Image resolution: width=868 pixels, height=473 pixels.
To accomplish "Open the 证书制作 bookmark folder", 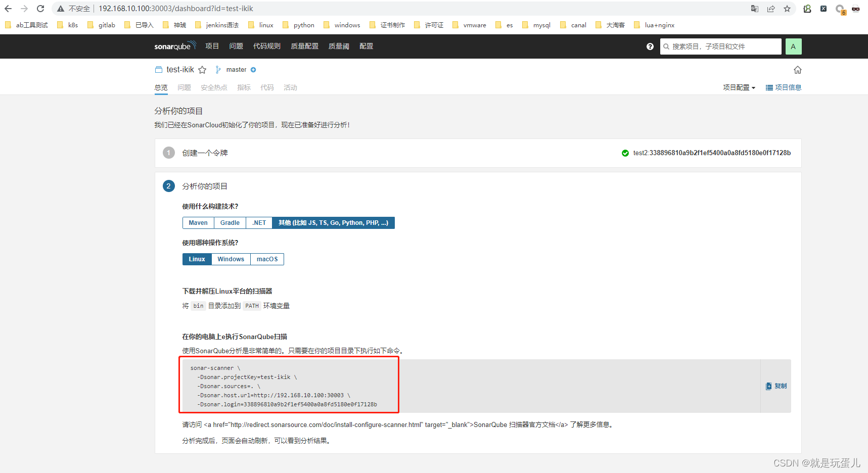I will pyautogui.click(x=387, y=25).
